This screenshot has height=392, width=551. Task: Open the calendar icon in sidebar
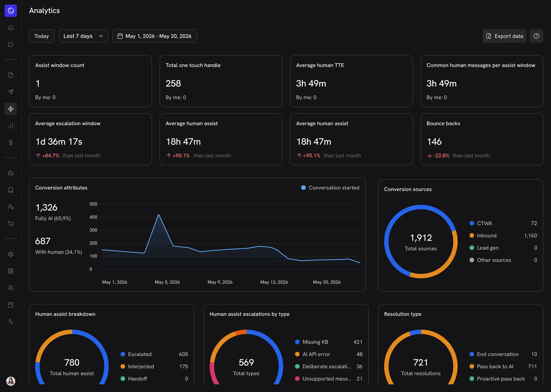click(11, 305)
